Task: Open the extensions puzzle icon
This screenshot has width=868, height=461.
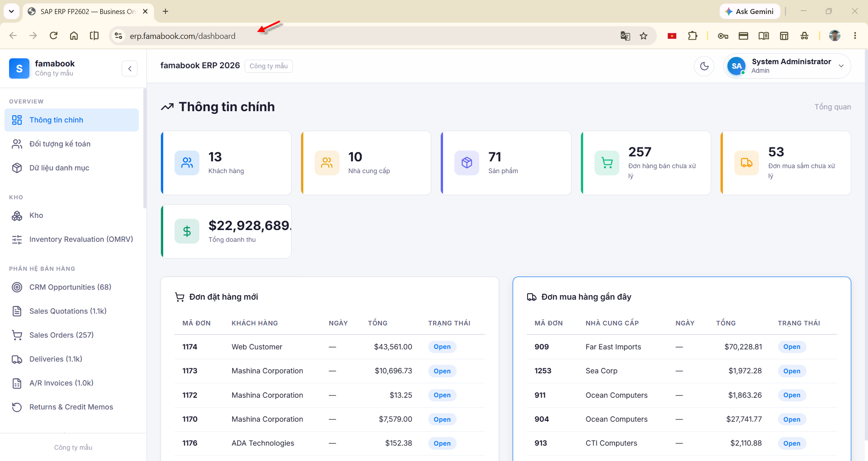Action: (693, 36)
